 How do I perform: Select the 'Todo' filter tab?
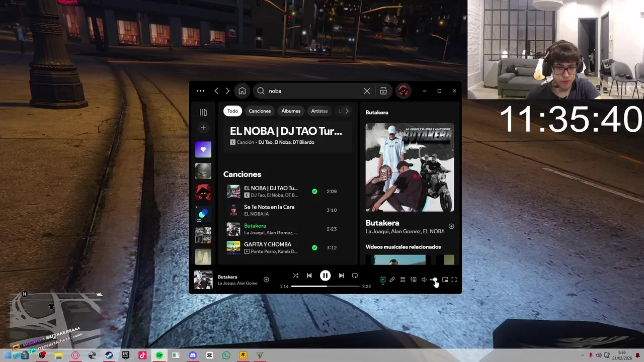[232, 111]
